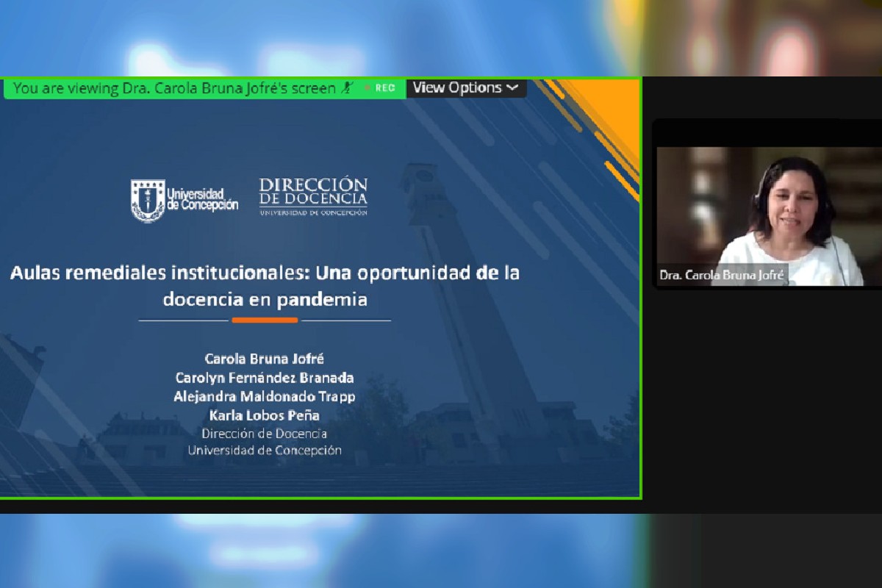Click the 'Dirección de Docencia' affiliation text line

265,434
